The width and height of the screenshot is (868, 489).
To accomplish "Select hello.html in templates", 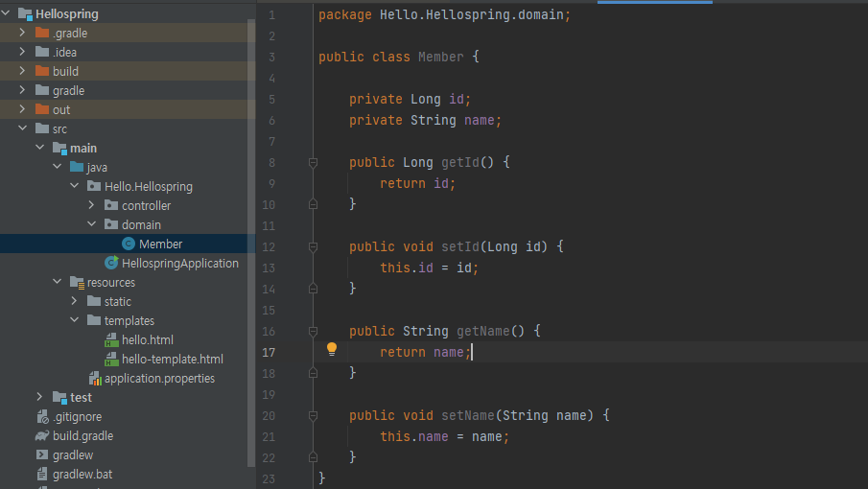I will [148, 339].
